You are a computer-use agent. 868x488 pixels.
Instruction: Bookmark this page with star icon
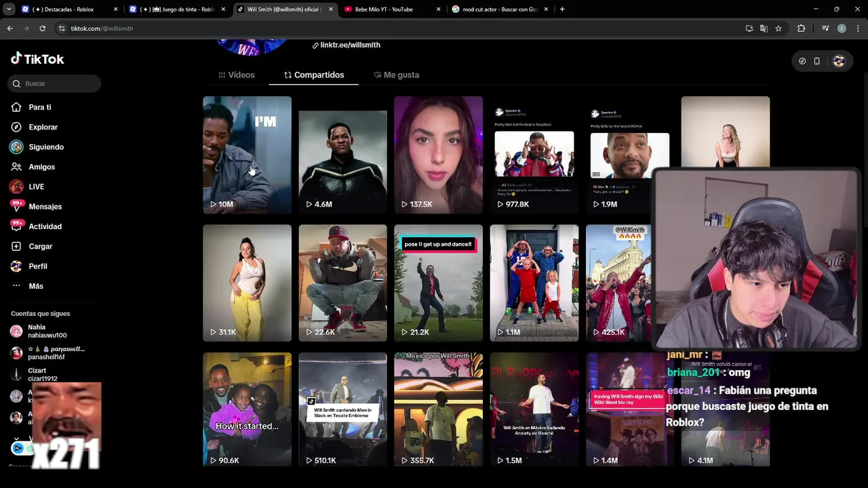point(778,28)
